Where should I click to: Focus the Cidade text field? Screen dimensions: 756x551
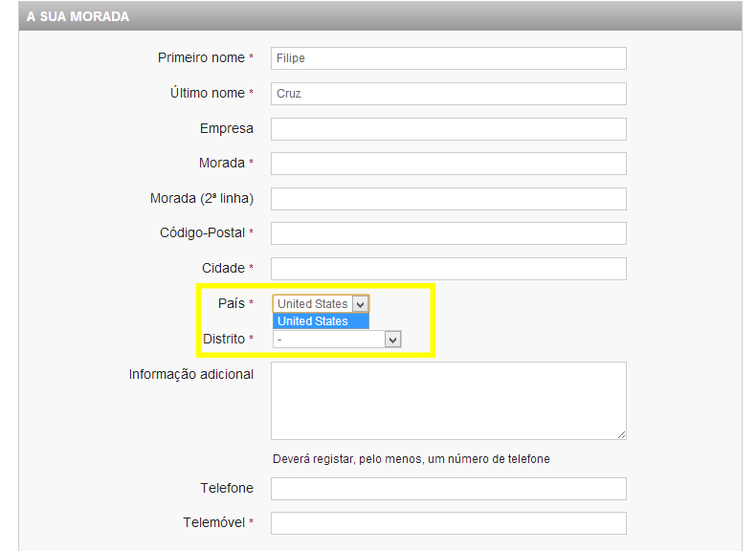click(449, 269)
